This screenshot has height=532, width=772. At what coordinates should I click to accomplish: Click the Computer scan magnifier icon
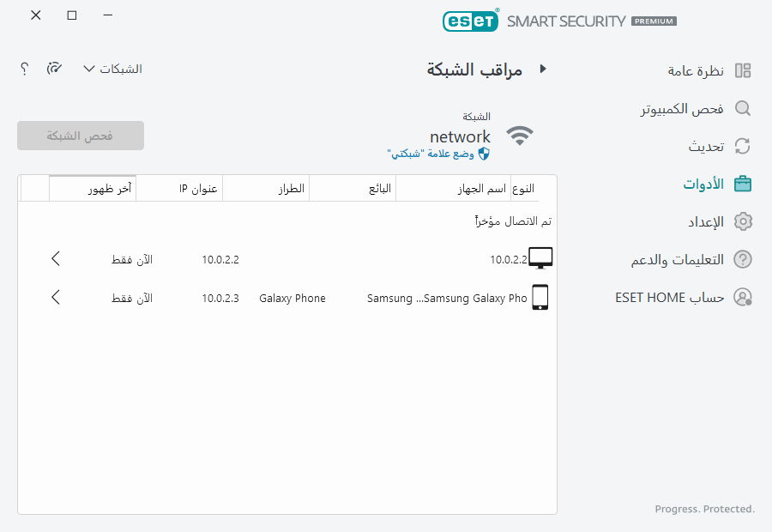click(x=743, y=108)
